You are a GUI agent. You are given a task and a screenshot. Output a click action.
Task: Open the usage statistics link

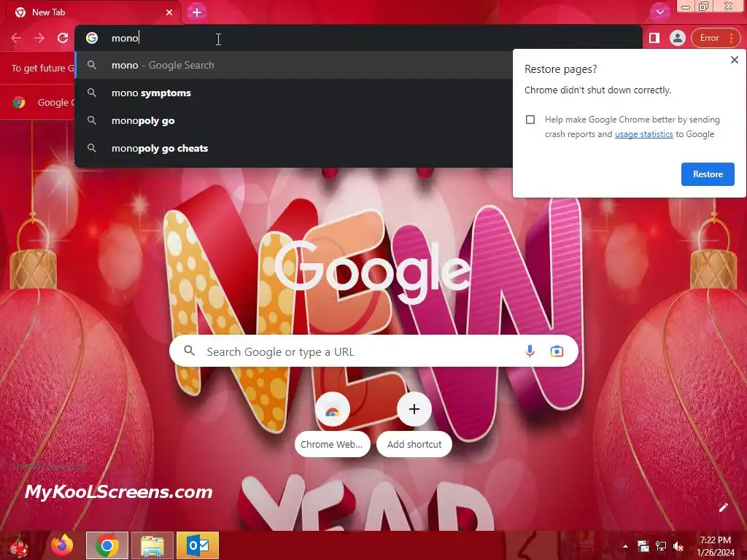pyautogui.click(x=643, y=134)
